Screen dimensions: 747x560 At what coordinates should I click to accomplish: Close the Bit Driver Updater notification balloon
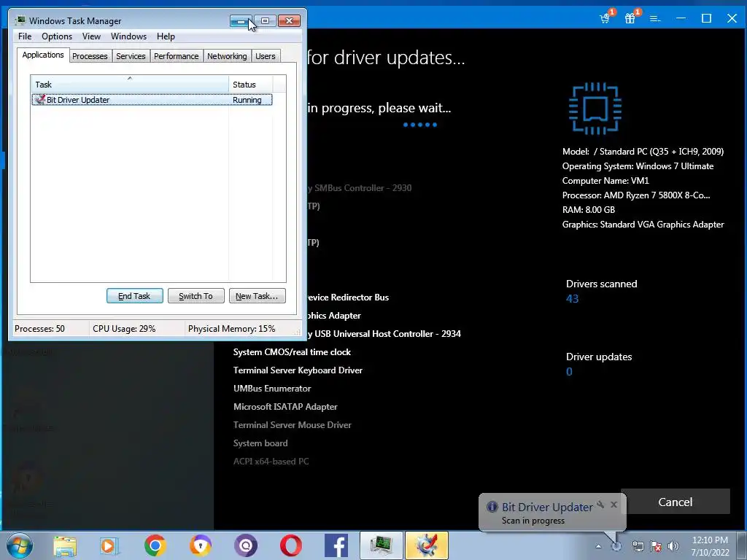point(614,505)
